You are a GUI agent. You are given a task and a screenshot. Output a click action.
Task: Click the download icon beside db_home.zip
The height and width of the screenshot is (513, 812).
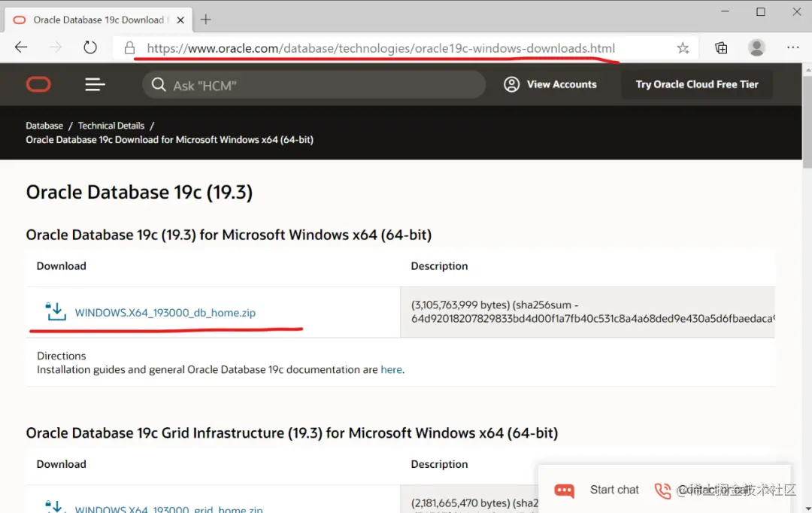[56, 312]
